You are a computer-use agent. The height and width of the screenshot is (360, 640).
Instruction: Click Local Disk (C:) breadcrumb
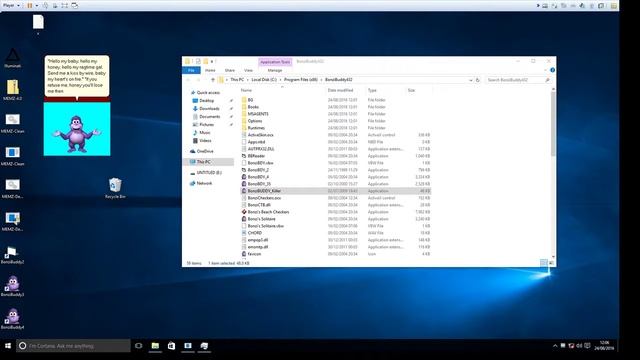pos(264,80)
